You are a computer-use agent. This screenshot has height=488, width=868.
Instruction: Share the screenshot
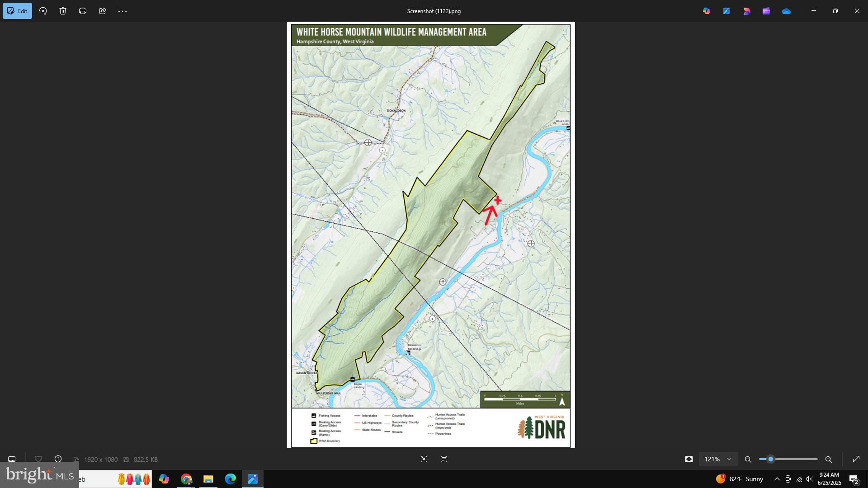point(103,11)
